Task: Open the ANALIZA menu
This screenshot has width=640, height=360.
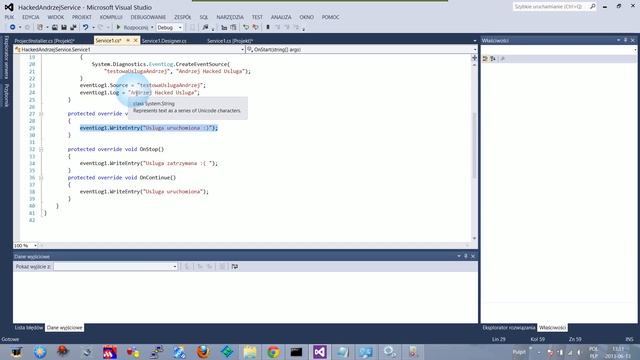Action: click(x=281, y=17)
